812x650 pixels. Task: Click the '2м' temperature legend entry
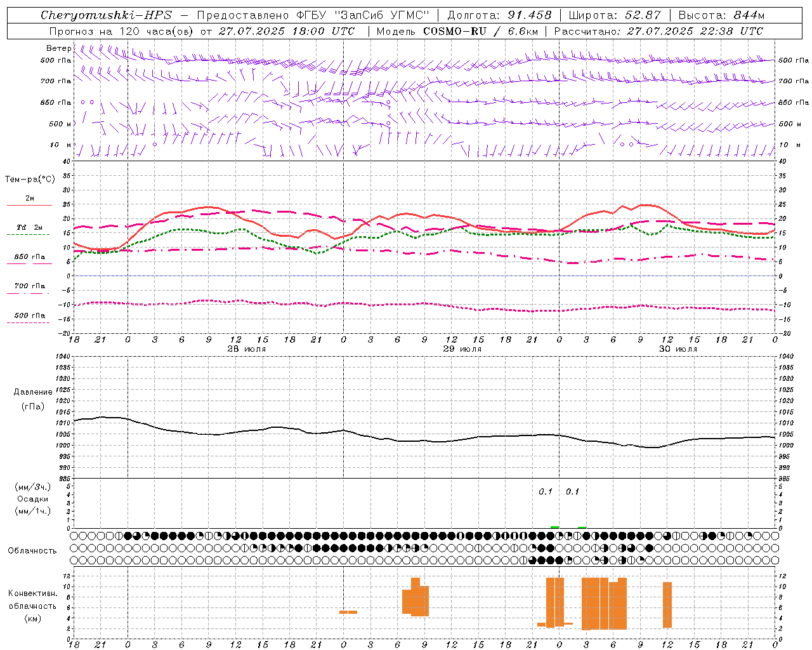(x=30, y=199)
